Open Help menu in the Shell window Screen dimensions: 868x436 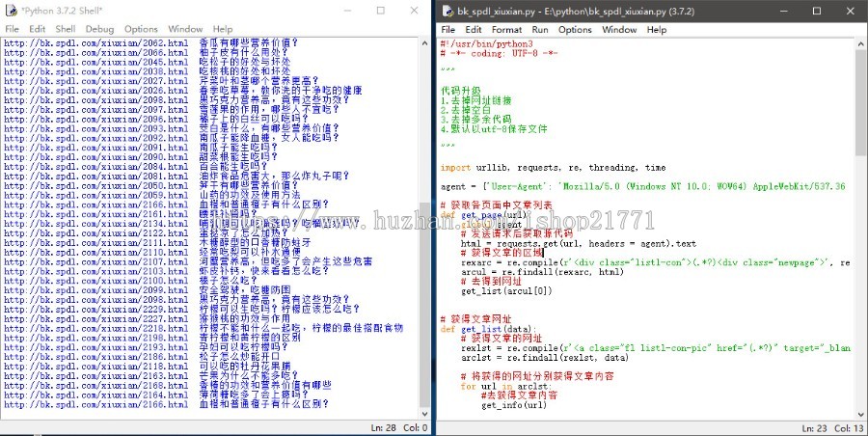[x=223, y=29]
